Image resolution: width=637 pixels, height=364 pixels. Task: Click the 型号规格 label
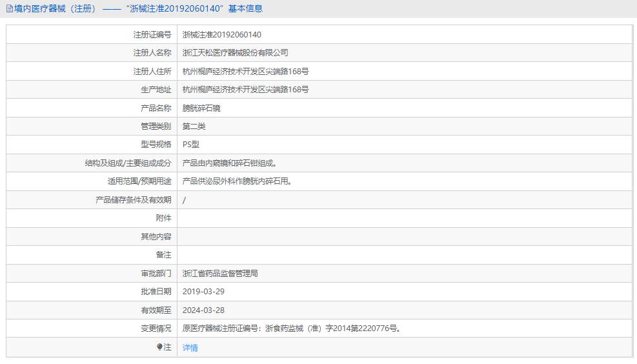[156, 144]
